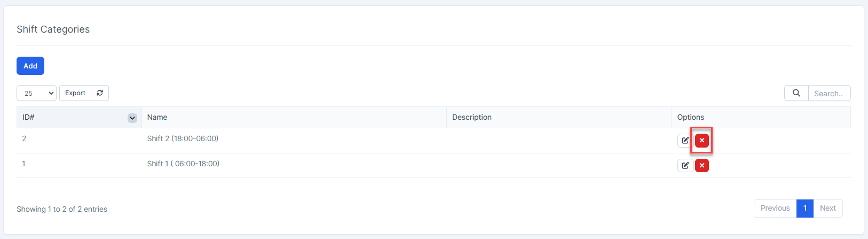Delete the Shift 2 (18:00-06:00) category
Viewport: 868px width, 239px height.
pyautogui.click(x=702, y=140)
